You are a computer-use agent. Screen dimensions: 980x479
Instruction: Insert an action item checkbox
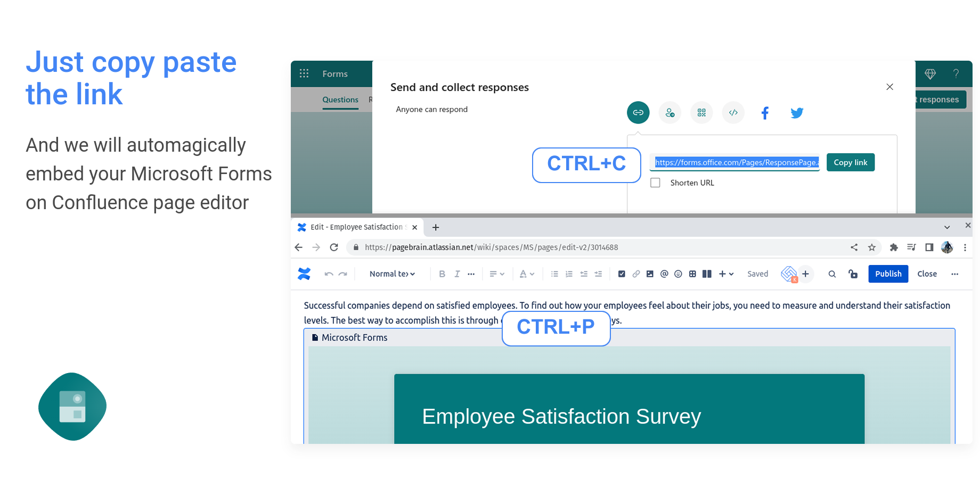(622, 274)
